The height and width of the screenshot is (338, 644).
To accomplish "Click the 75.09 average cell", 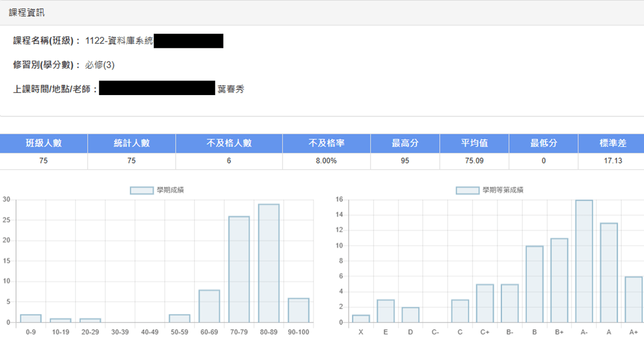I will point(474,161).
